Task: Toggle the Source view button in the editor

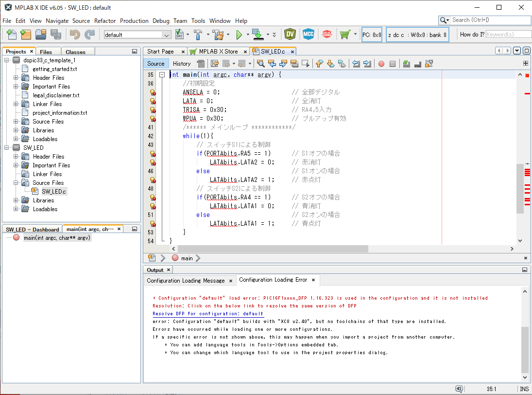Action: [x=156, y=64]
